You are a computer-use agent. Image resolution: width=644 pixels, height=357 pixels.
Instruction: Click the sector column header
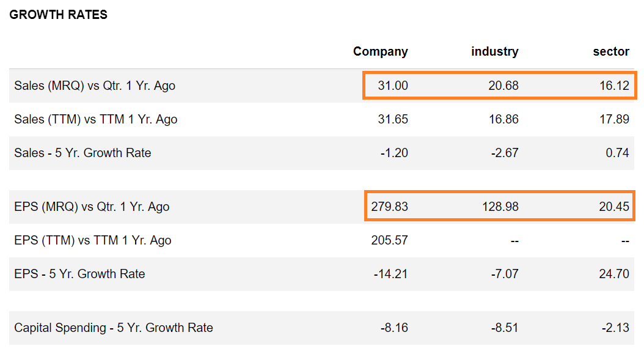click(611, 52)
